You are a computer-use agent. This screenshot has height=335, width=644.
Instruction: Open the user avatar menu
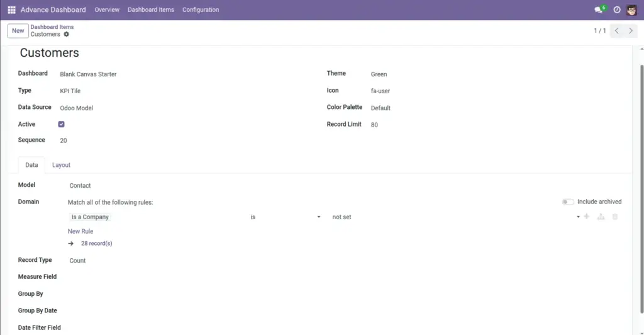click(x=631, y=9)
